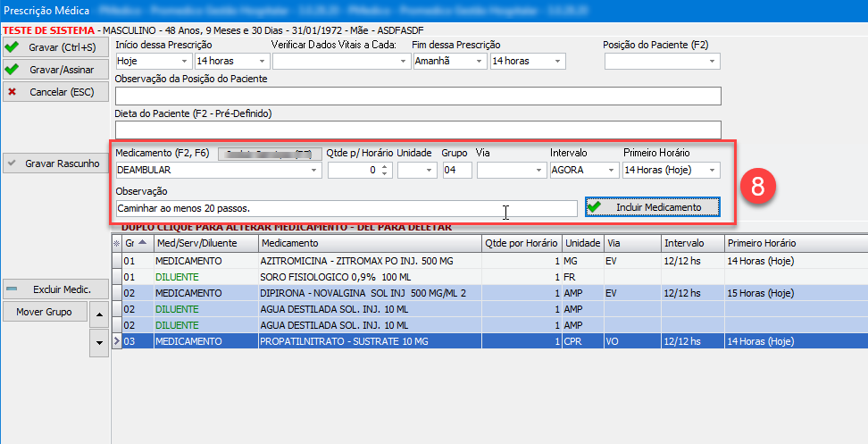Image resolution: width=868 pixels, height=444 pixels.
Task: Click Dieta do Paciente input field
Action: click(x=418, y=130)
